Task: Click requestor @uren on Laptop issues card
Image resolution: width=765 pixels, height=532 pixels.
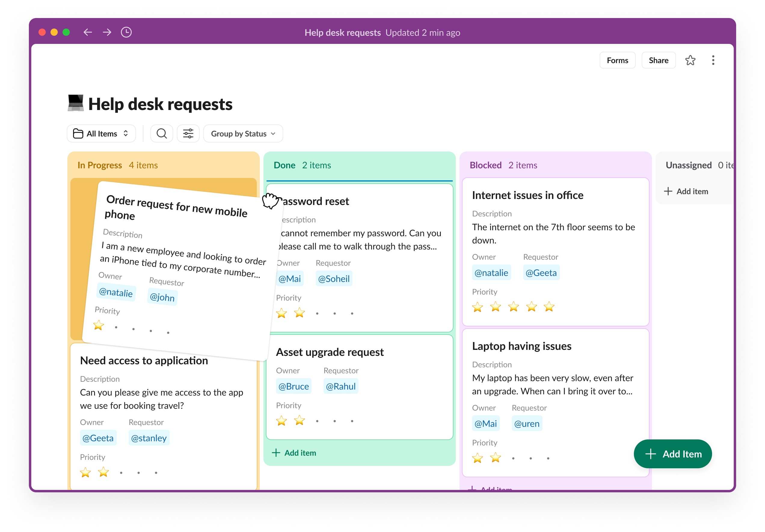Action: (x=527, y=424)
